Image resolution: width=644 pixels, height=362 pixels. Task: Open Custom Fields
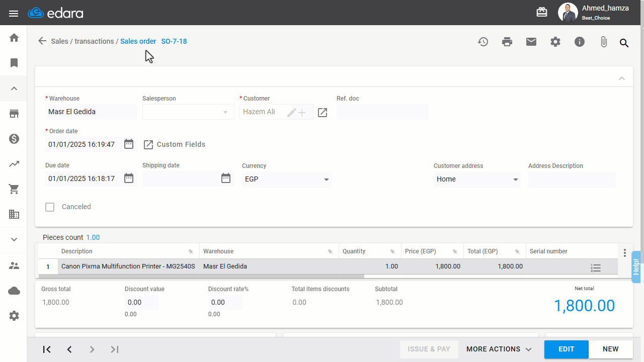(x=175, y=145)
